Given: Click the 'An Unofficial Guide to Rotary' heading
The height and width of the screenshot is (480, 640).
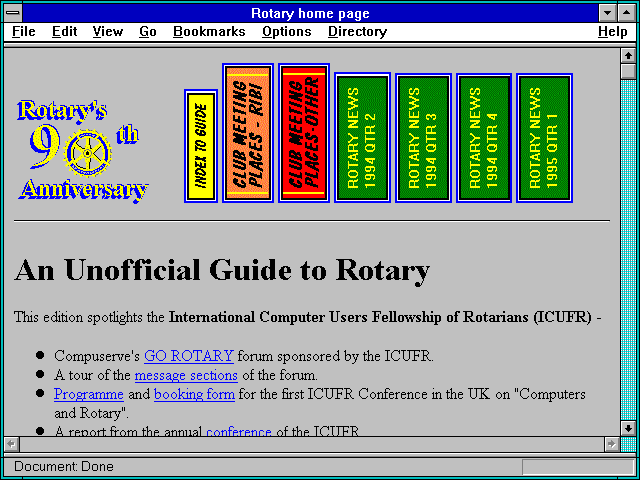Looking at the screenshot, I should [222, 270].
